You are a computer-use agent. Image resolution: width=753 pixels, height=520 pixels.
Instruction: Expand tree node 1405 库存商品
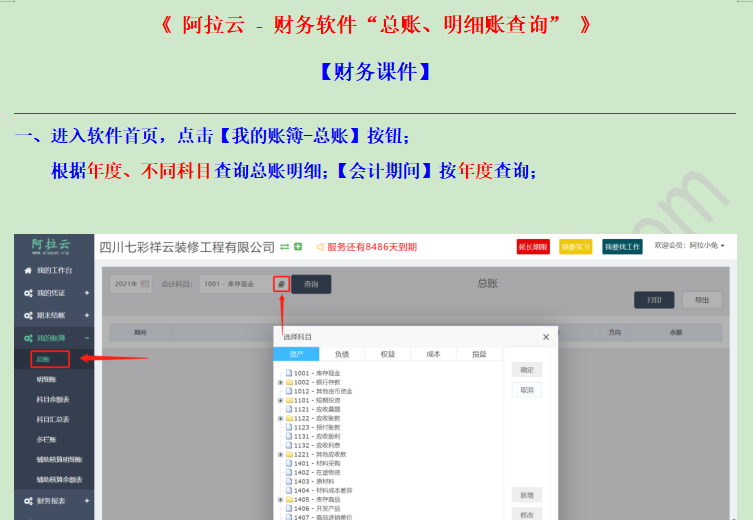280,500
